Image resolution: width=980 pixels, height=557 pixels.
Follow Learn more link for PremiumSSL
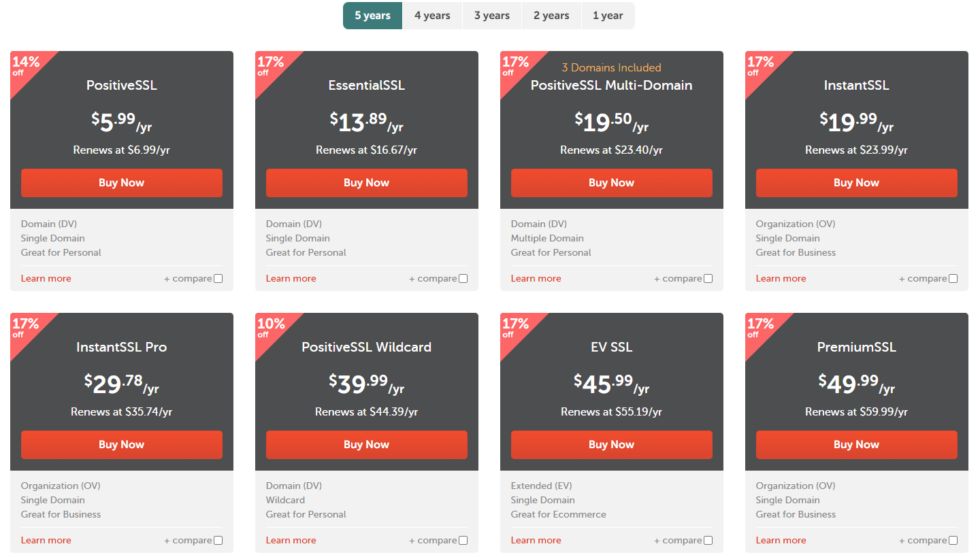tap(781, 540)
